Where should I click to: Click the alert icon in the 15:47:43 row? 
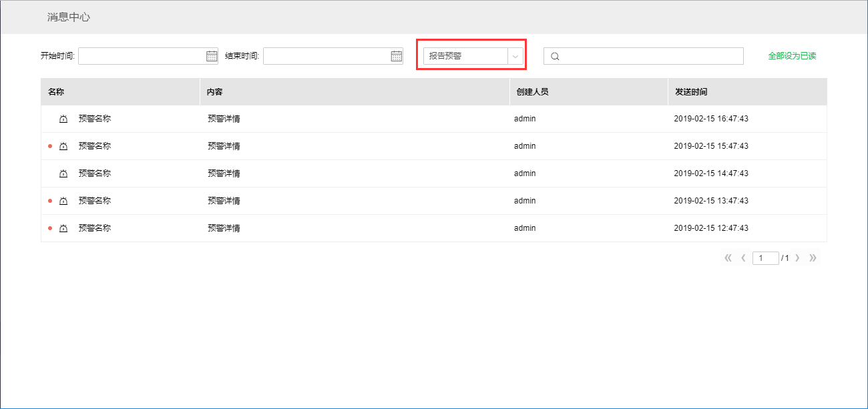tap(63, 146)
